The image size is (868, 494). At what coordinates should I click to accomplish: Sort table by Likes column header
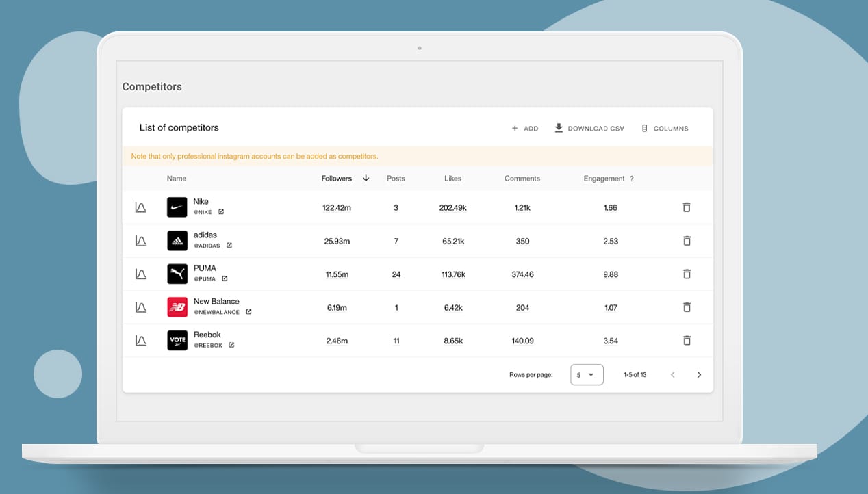(x=452, y=179)
